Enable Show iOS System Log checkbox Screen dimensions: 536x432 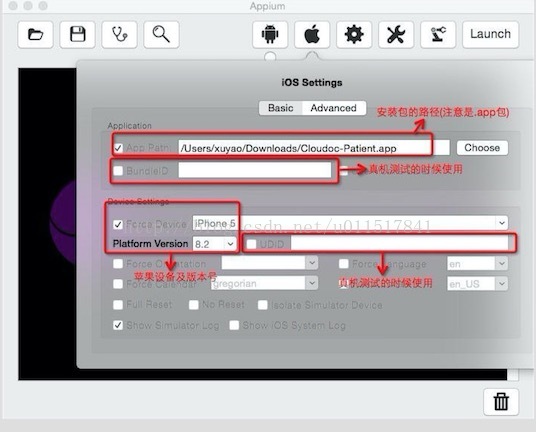234,325
